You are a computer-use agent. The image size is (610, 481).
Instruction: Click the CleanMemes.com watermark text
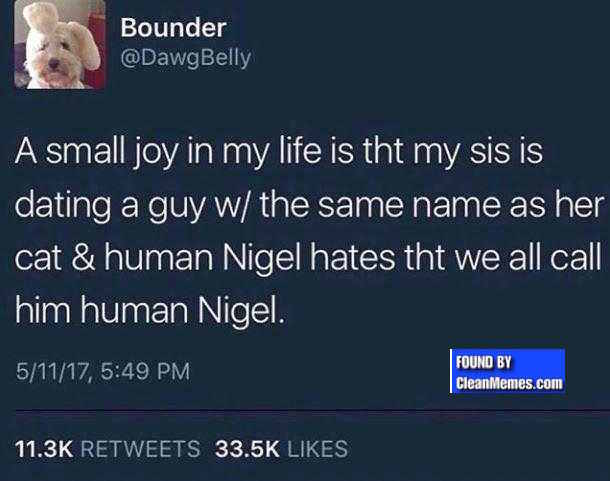tap(509, 383)
